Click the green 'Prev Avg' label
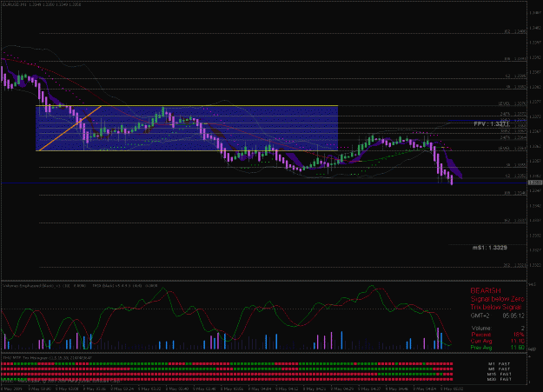The width and height of the screenshot is (543, 392). click(481, 348)
